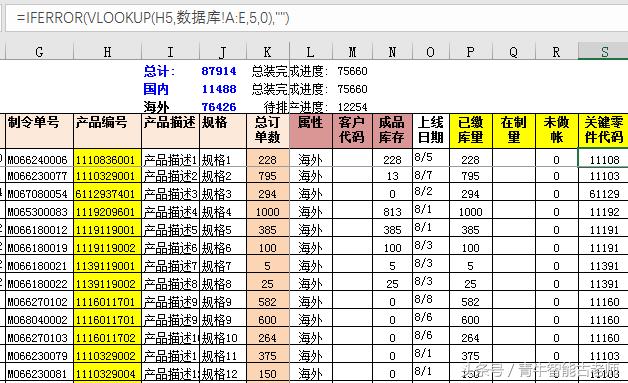Image resolution: width=628 pixels, height=383 pixels.
Task: Select product code 1139119001
Action: pyautogui.click(x=107, y=264)
